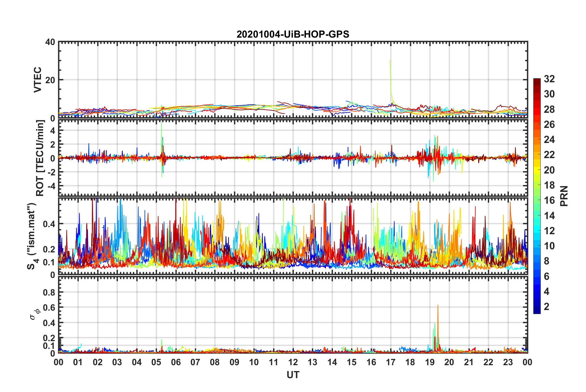Select the sigma-phi axis tick label 0.8
This screenshot has height=392, width=586.
[49, 292]
